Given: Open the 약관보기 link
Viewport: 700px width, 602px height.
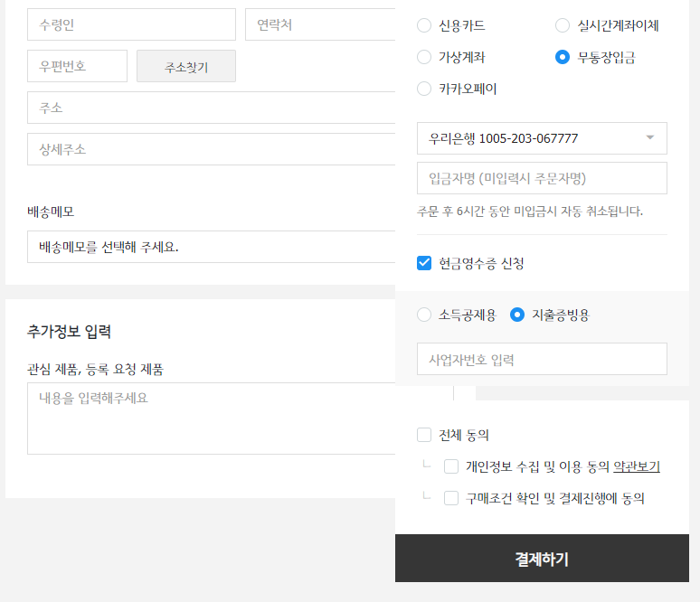Looking at the screenshot, I should click(637, 466).
